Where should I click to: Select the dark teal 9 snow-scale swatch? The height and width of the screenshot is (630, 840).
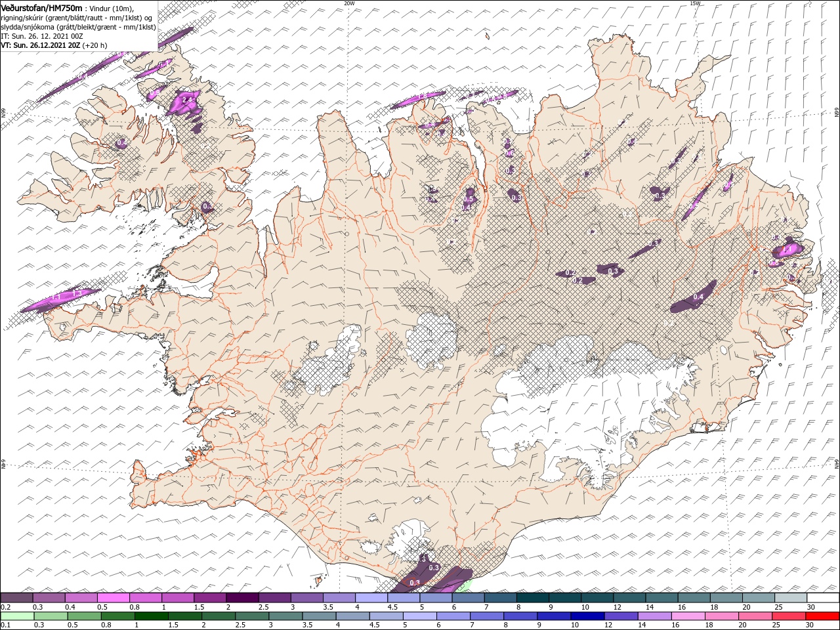point(564,598)
